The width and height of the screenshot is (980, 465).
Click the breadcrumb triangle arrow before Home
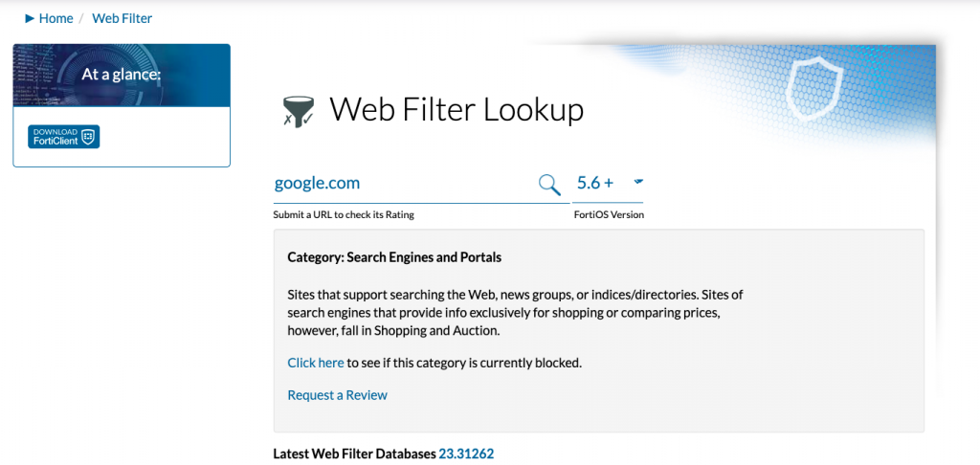coord(30,19)
